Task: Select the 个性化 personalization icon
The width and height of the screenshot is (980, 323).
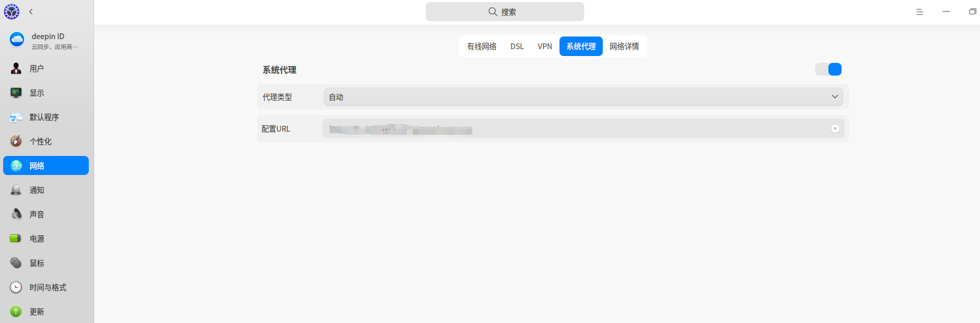Action: point(16,142)
